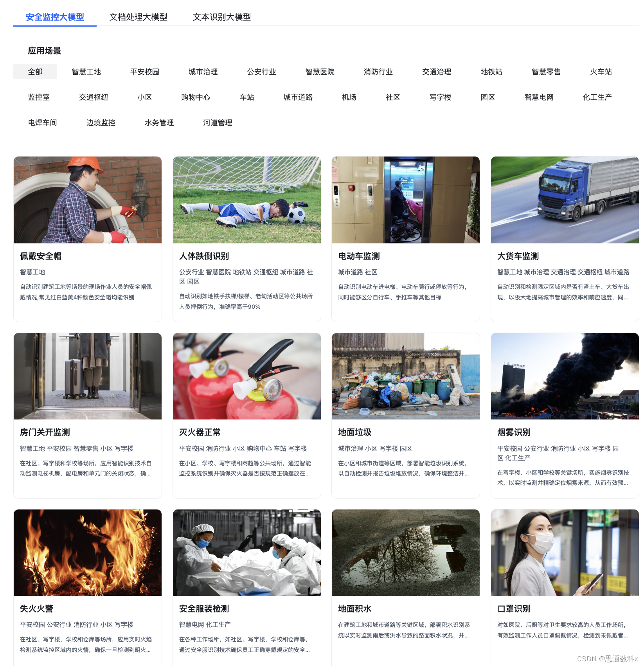Filter by 地铁站

click(491, 72)
